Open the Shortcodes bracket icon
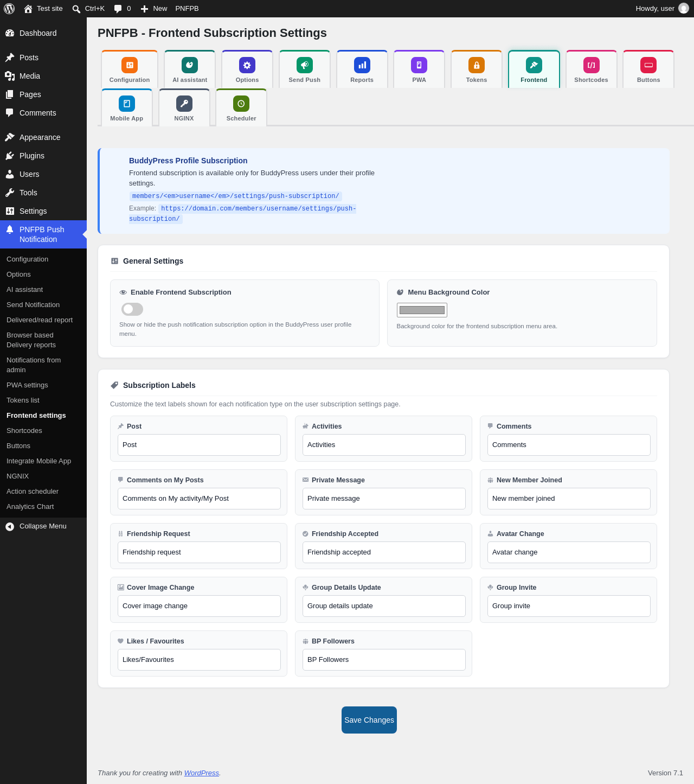694x784 pixels. pyautogui.click(x=592, y=65)
